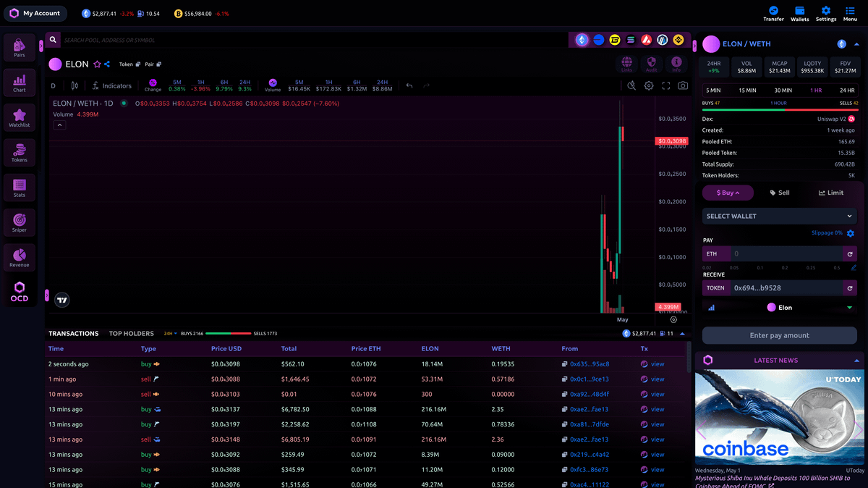Select the Avalanche chain filter icon

pos(647,40)
